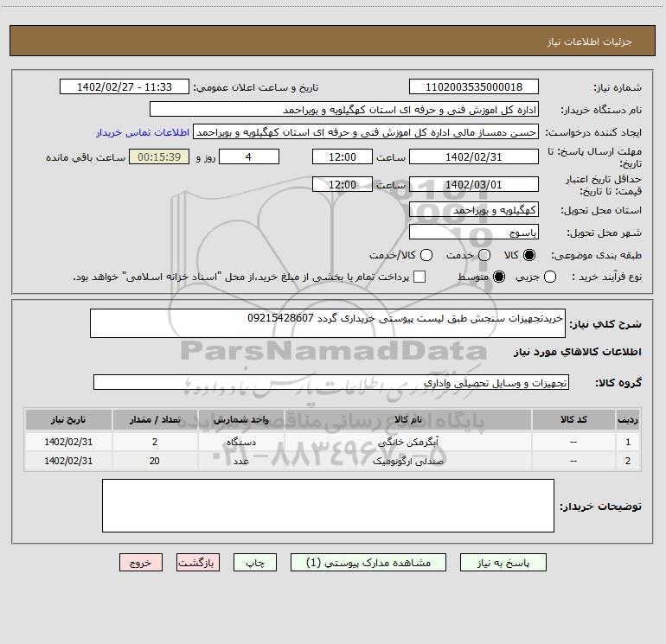Click the announcement date field 1402/02/27 - 11:33
Viewport: 666px width, 644px height.
(125, 87)
